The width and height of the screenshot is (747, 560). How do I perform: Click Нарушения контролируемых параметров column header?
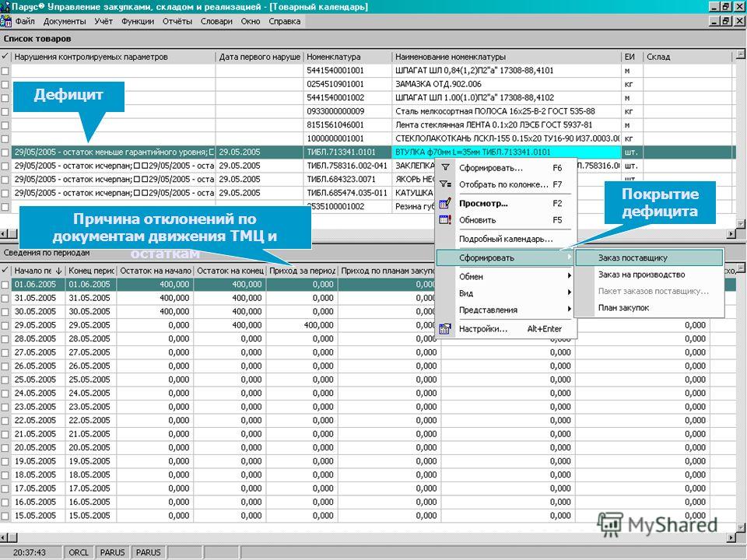(114, 57)
